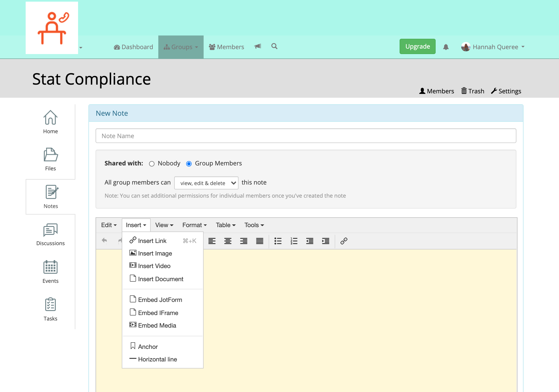Expand the arrow next to the logo
Screen dimensions: 559x392
[81, 48]
